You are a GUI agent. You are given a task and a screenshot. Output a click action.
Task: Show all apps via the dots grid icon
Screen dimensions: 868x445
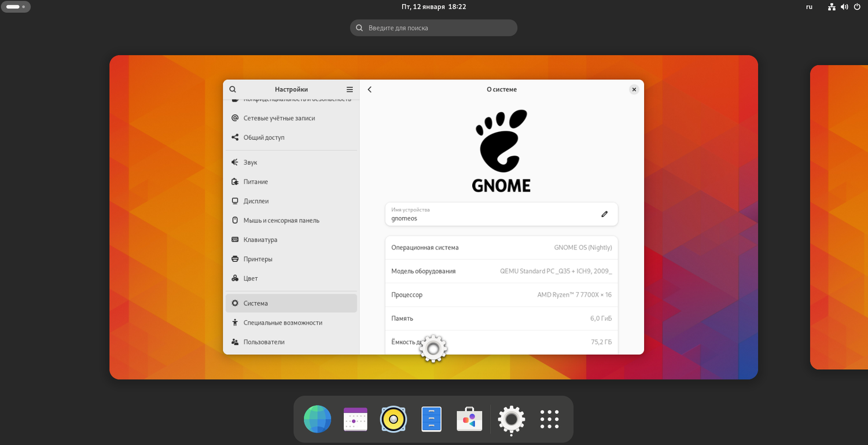(x=549, y=419)
